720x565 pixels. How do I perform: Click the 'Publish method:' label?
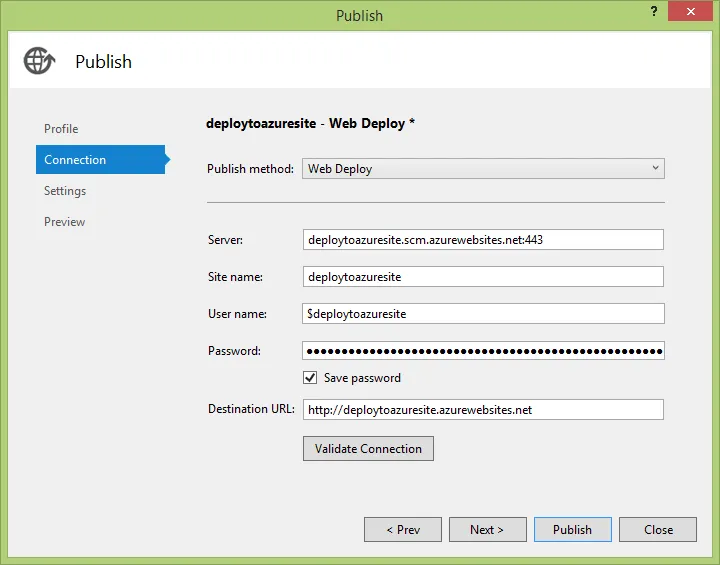250,169
